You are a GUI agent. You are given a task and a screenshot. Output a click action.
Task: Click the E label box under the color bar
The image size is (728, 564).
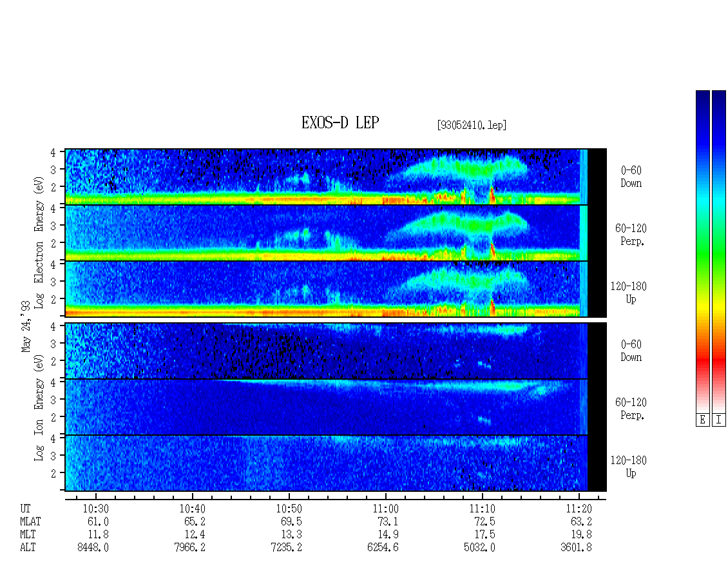[702, 420]
